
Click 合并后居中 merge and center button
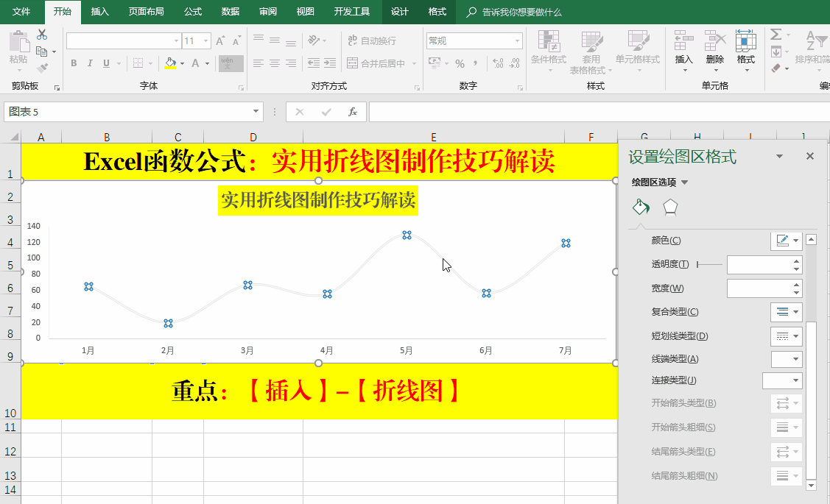(x=376, y=63)
